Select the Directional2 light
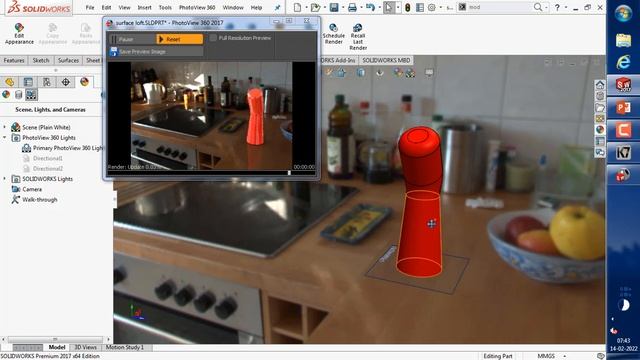 [43, 169]
